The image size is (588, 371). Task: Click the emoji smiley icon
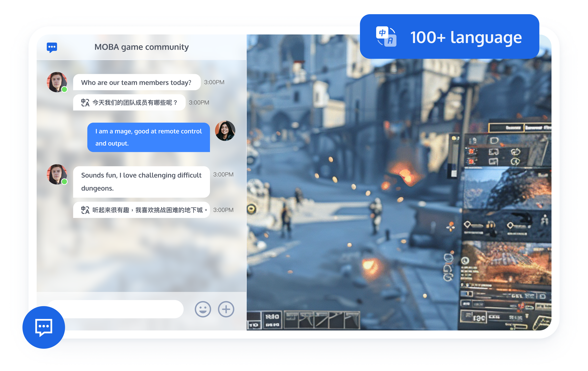point(203,309)
